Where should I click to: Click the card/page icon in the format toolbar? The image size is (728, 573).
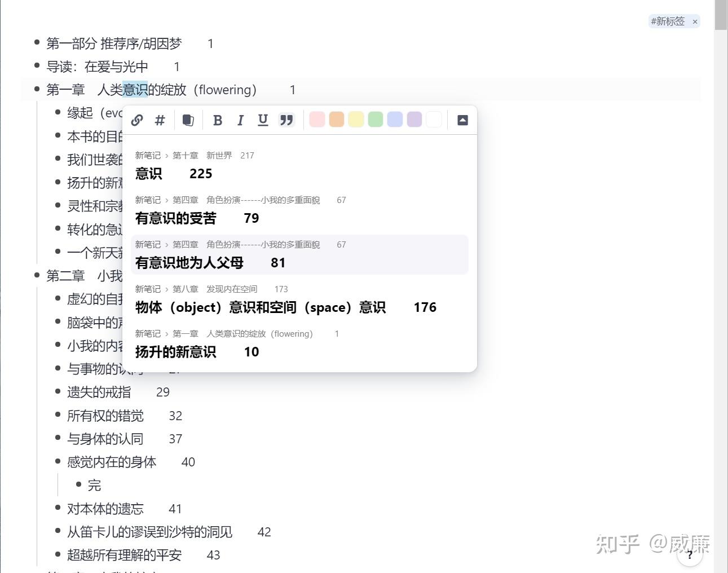pyautogui.click(x=188, y=120)
